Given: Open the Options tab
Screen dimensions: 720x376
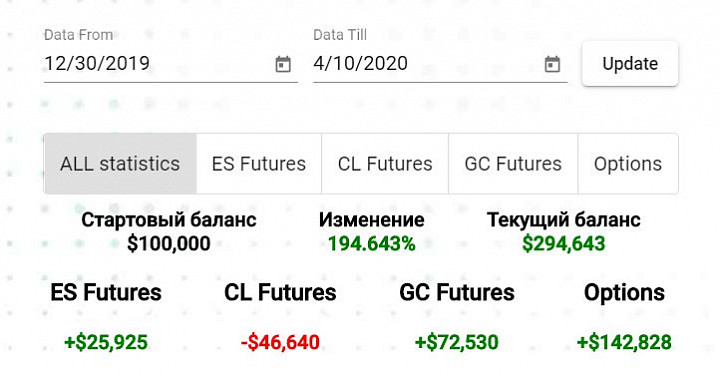Looking at the screenshot, I should coord(628,164).
